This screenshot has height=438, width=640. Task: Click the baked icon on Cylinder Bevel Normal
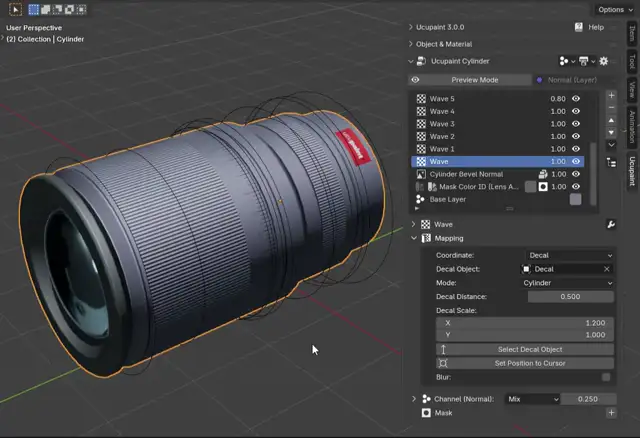(x=543, y=174)
